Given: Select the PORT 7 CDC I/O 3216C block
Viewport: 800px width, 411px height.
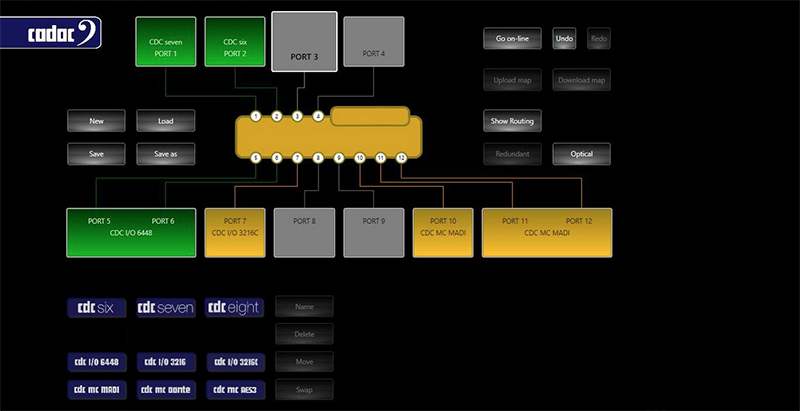Looking at the screenshot, I should point(235,233).
